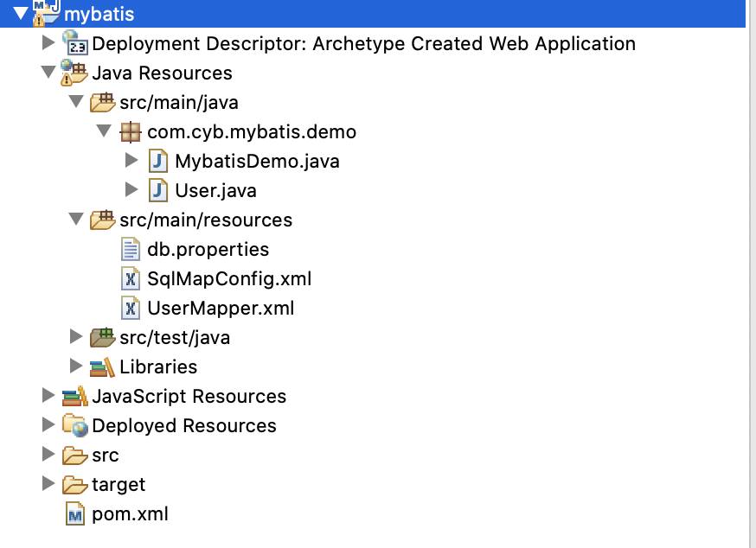Open pom.xml file name
The width and height of the screenshot is (756, 548).
coord(130,514)
